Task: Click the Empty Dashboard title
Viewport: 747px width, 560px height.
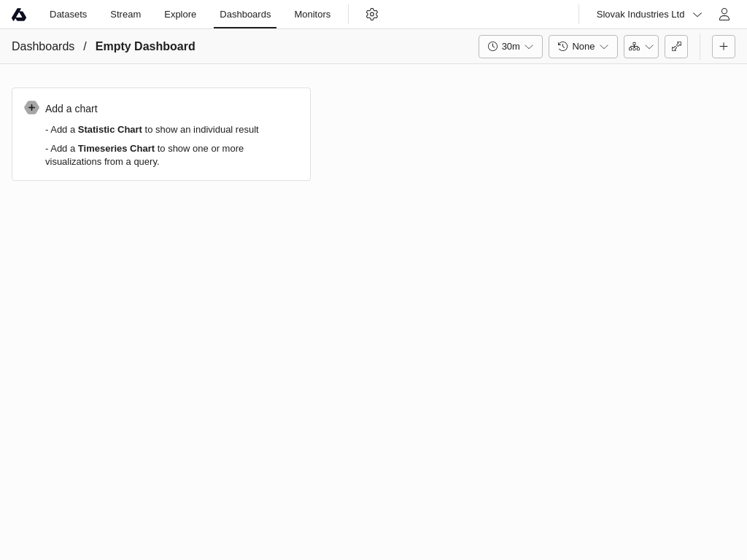Action: click(x=145, y=47)
